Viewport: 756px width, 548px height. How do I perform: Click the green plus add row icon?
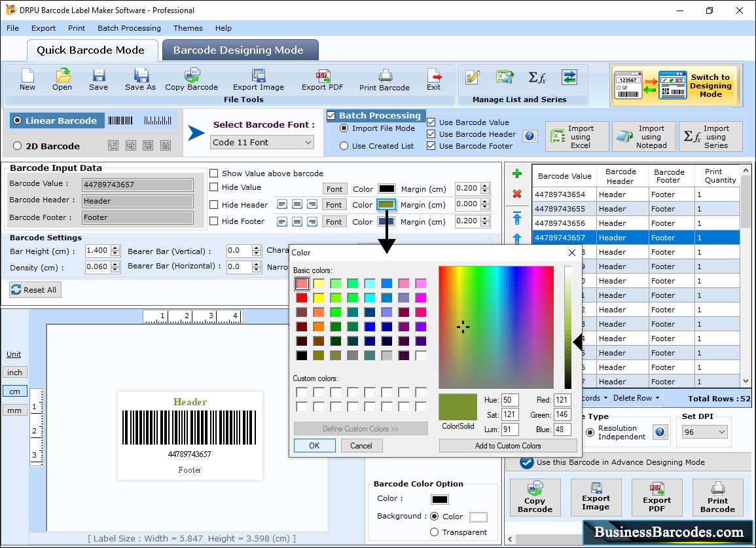[517, 174]
